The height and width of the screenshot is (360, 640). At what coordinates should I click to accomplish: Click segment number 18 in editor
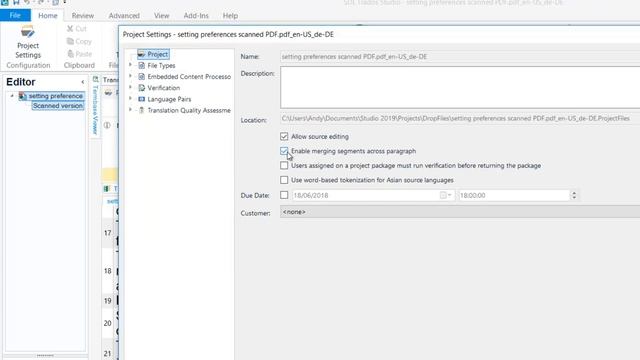click(x=107, y=271)
